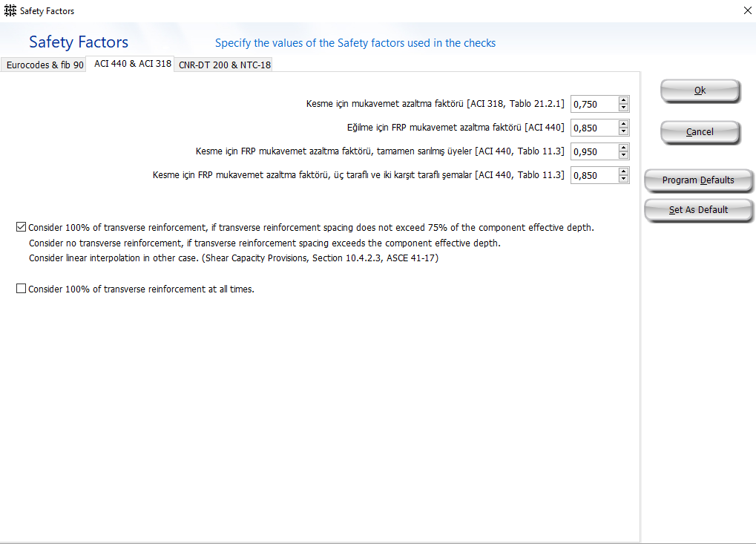756x544 pixels.
Task: Increase the FRP flexure factor [ACI 440]
Action: (623, 124)
